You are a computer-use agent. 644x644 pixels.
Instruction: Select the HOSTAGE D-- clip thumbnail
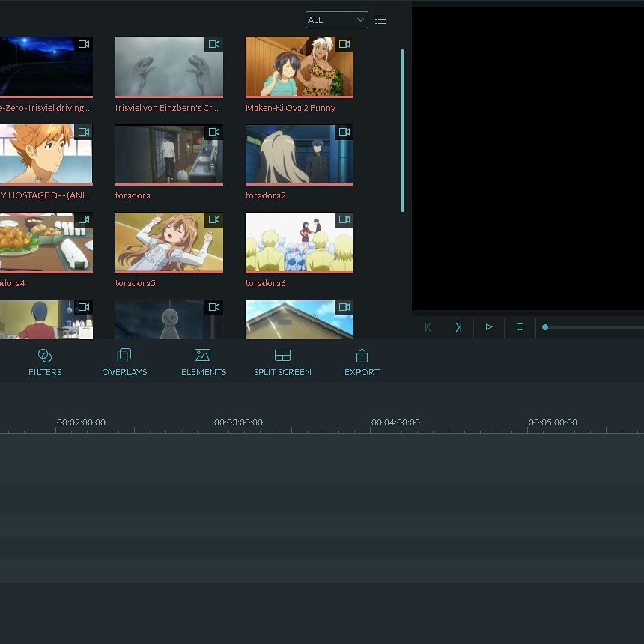tap(46, 155)
